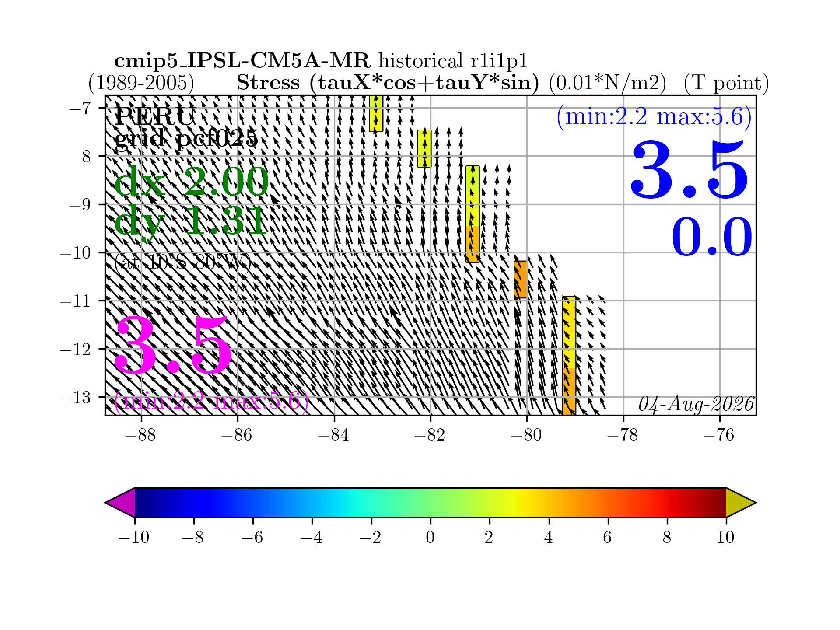Click the 04-Aug-2026 date stamp
This screenshot has height=630, width=840.
point(696,405)
